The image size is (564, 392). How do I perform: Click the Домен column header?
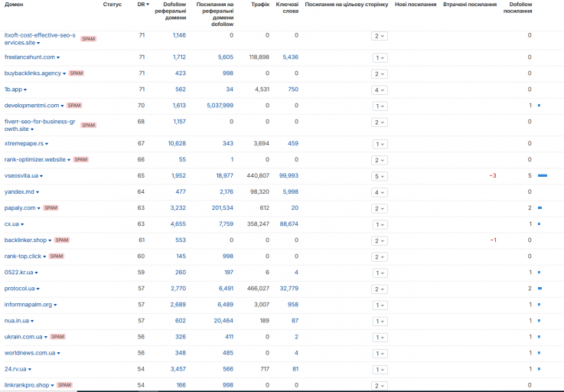tap(14, 5)
